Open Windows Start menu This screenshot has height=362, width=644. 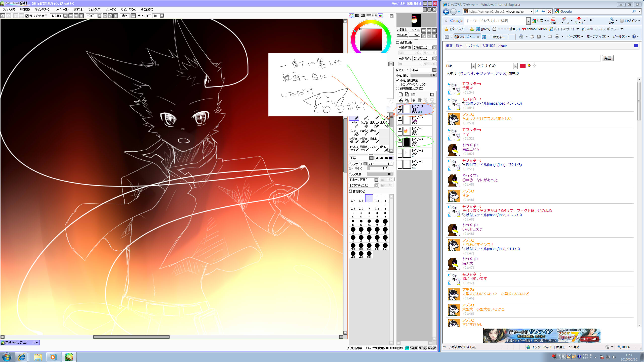[7, 357]
